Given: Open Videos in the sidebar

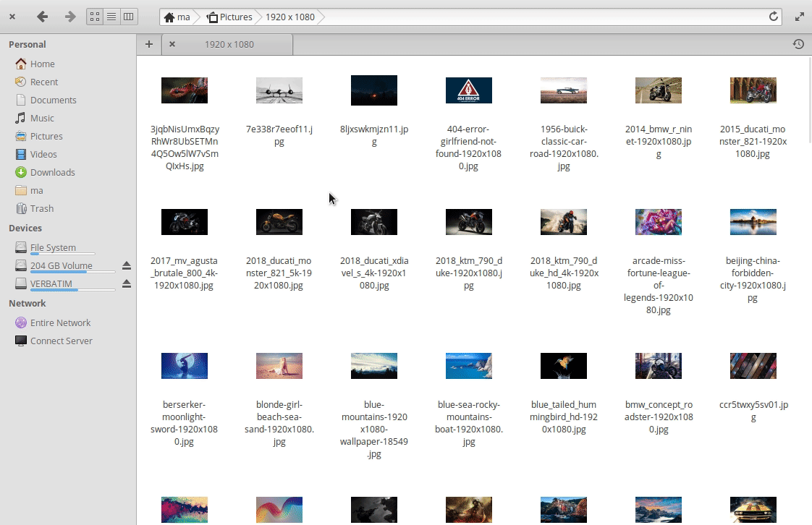Looking at the screenshot, I should 36,155.
